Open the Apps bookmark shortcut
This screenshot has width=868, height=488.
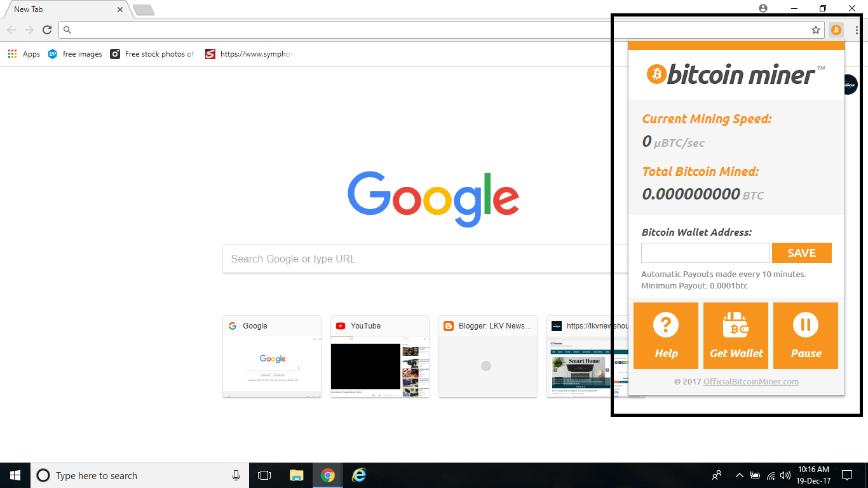[x=24, y=54]
